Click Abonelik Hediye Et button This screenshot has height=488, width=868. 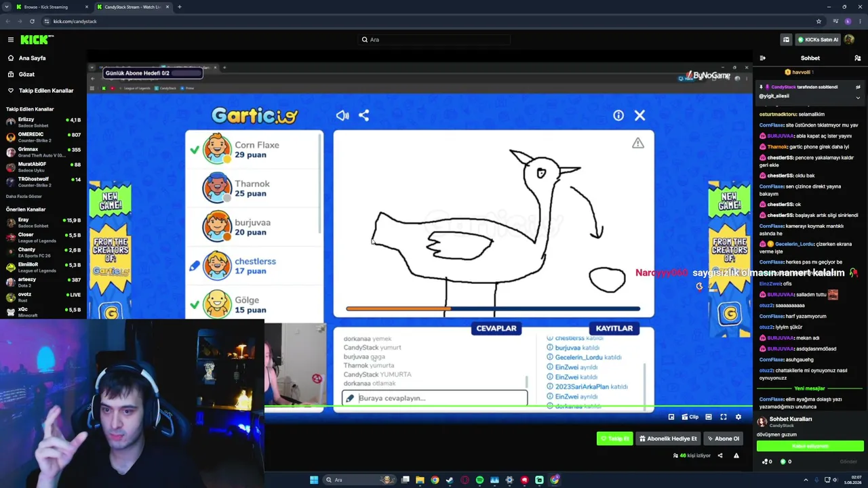668,439
